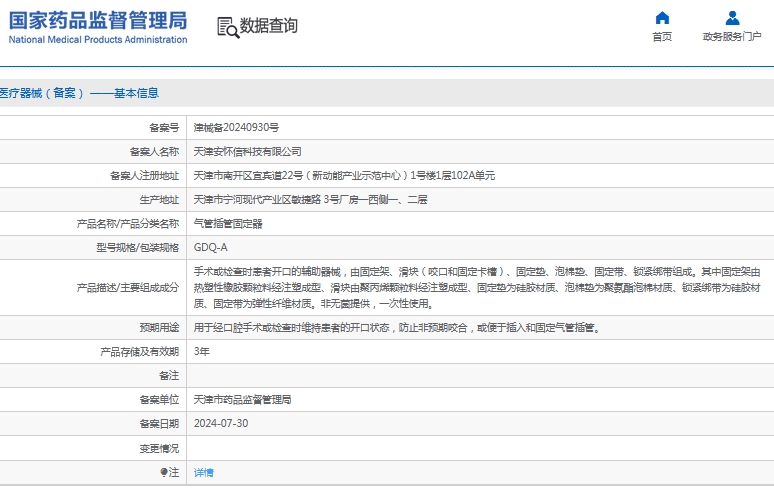
Task: Select the validity period value 3年
Action: coord(201,351)
